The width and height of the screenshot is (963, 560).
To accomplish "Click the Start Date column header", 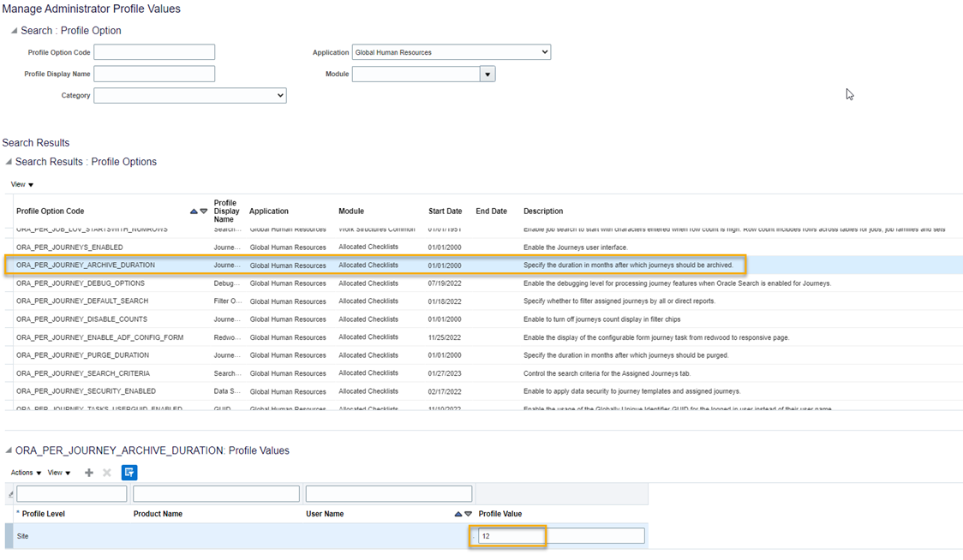I will 446,211.
